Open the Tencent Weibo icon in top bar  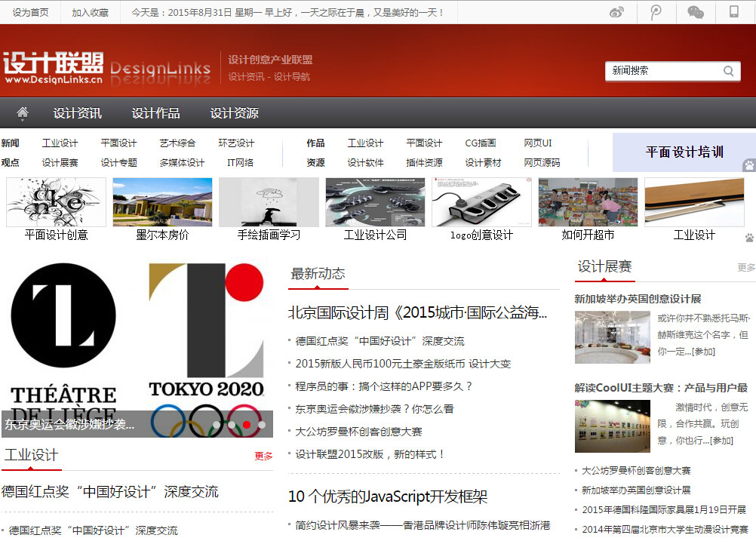point(655,12)
